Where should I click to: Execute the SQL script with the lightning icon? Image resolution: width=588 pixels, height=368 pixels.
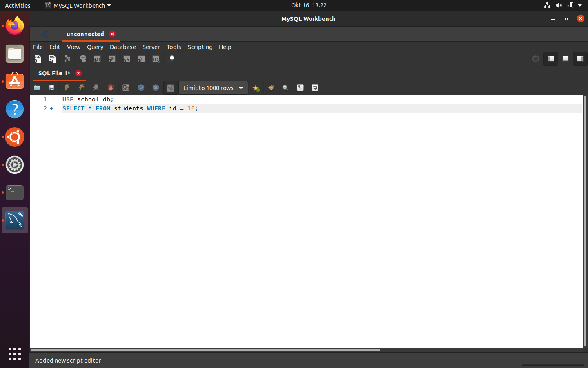pyautogui.click(x=67, y=88)
